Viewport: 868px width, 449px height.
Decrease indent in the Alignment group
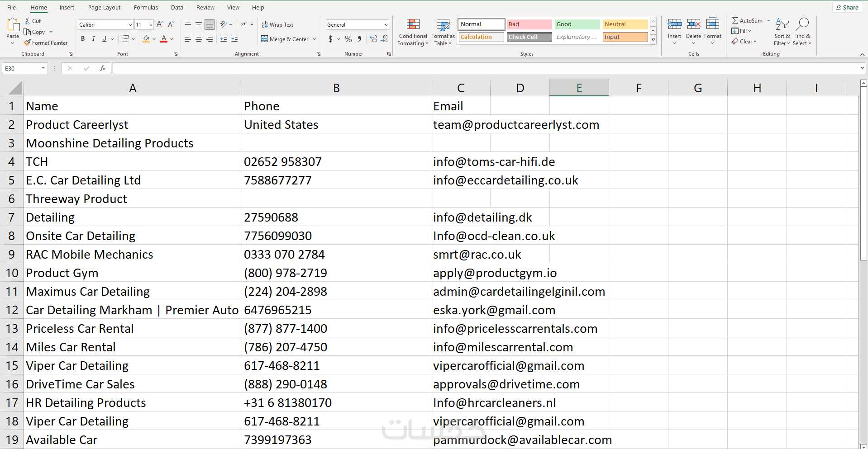click(224, 39)
